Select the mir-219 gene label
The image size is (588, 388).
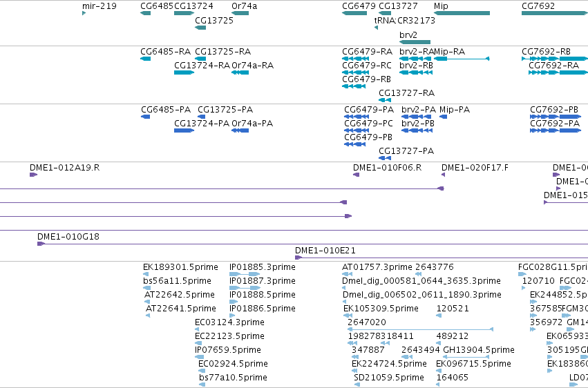tap(99, 6)
